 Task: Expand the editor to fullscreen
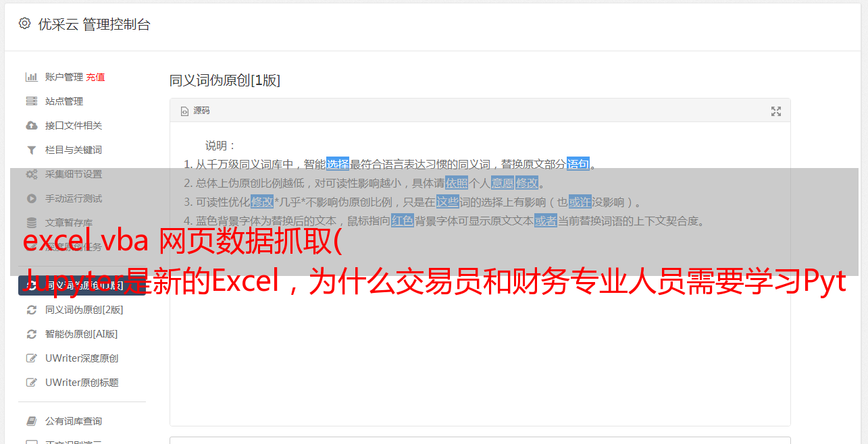click(x=776, y=111)
